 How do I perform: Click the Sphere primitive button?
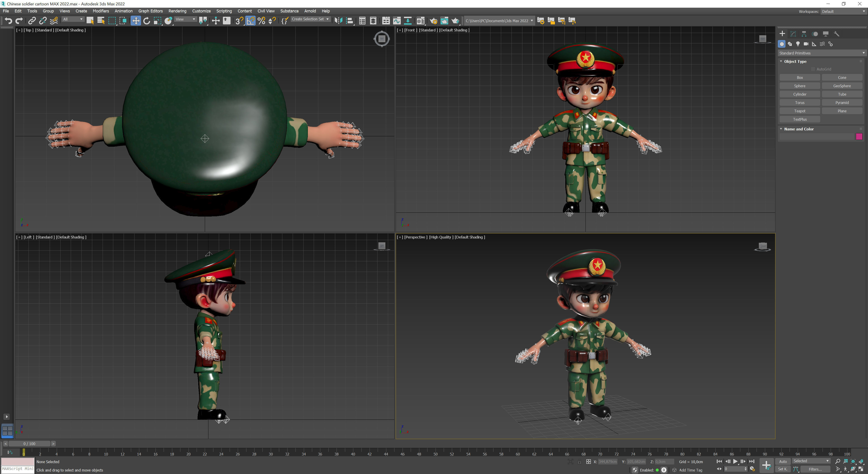click(800, 86)
